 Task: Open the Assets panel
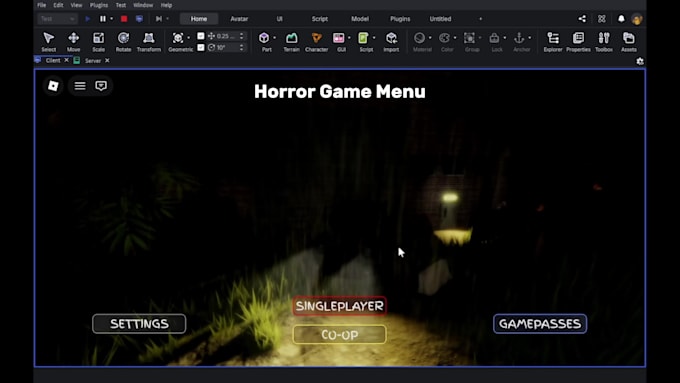click(629, 42)
